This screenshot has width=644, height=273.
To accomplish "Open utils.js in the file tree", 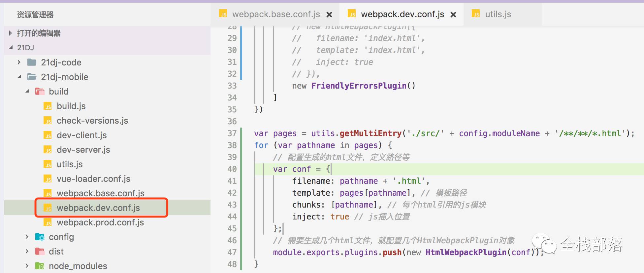I will pyautogui.click(x=70, y=164).
